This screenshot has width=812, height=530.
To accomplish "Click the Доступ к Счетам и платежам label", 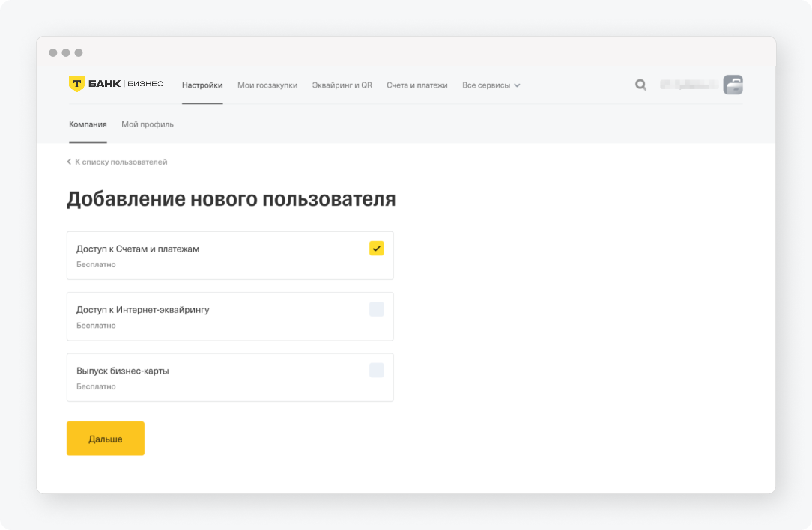I will [x=138, y=249].
